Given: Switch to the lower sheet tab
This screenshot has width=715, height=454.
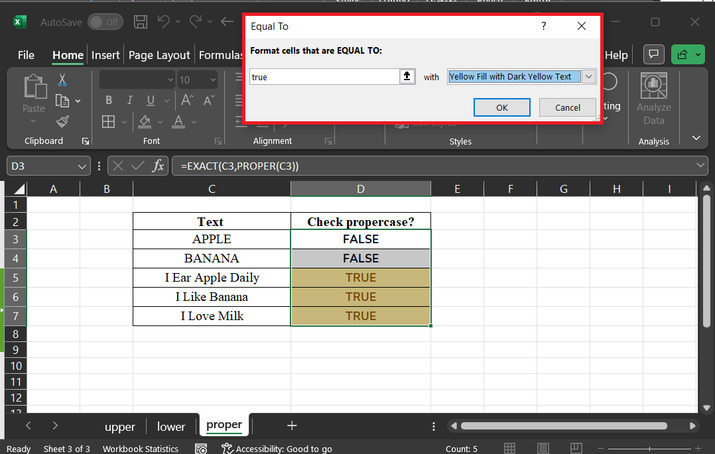Looking at the screenshot, I should (x=171, y=426).
